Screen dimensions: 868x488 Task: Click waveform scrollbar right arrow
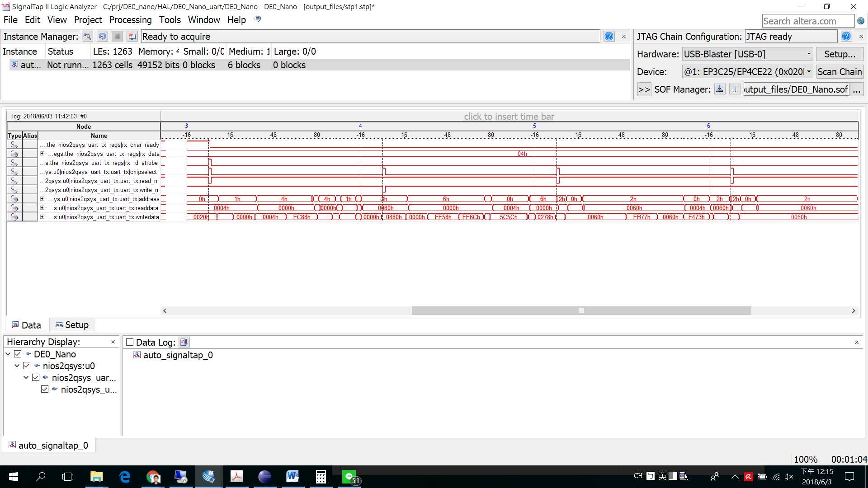click(x=854, y=310)
